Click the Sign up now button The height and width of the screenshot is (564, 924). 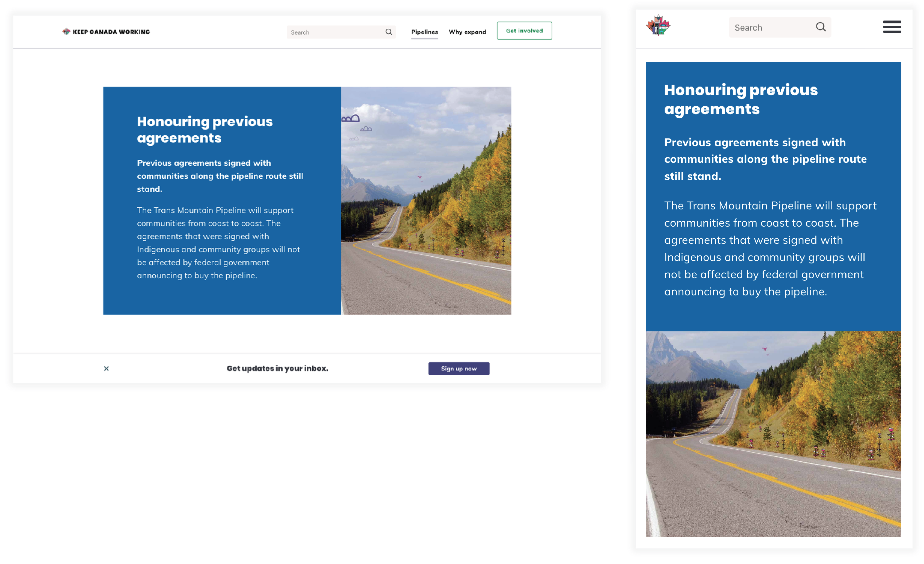coord(459,369)
